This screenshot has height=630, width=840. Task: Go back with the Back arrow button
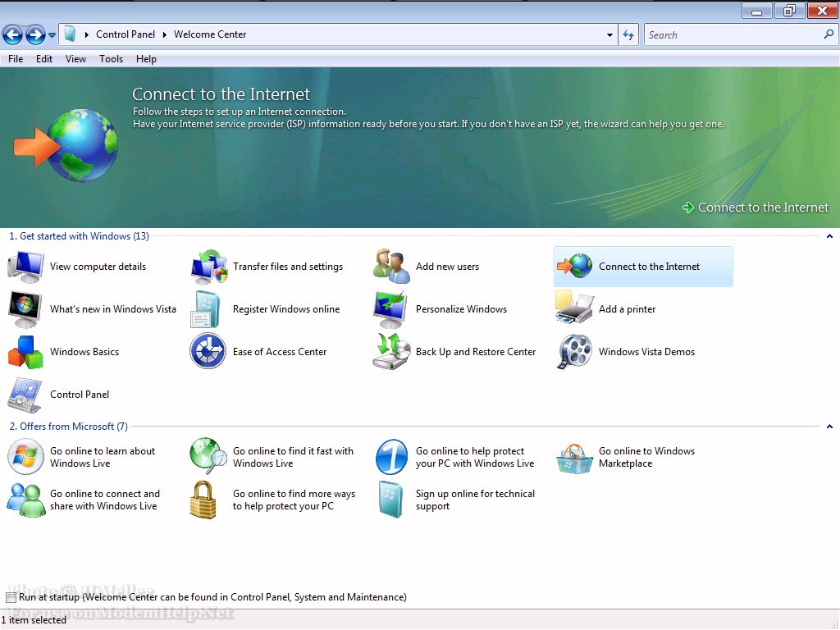pos(12,35)
